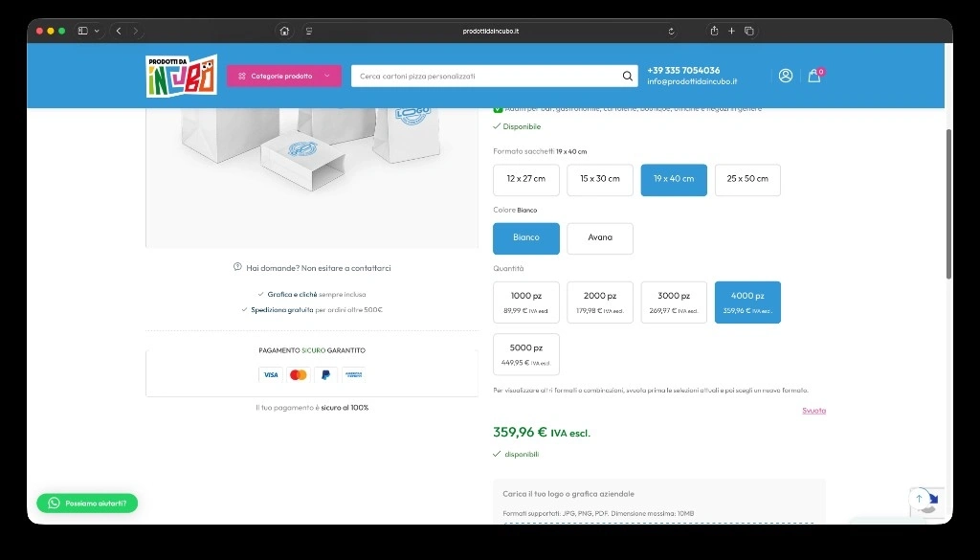Image resolution: width=980 pixels, height=560 pixels.
Task: Click the '359,96 € IVA escl.' price text
Action: pyautogui.click(x=542, y=432)
